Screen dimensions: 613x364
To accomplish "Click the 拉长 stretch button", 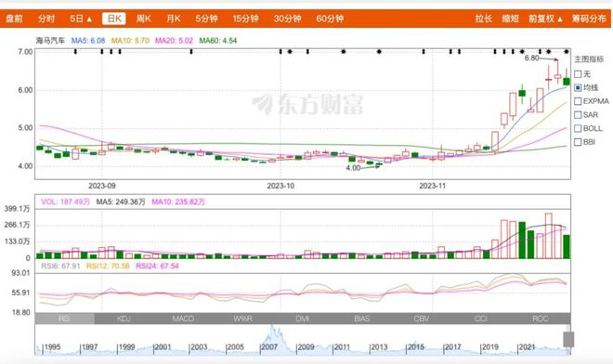I will coord(484,19).
